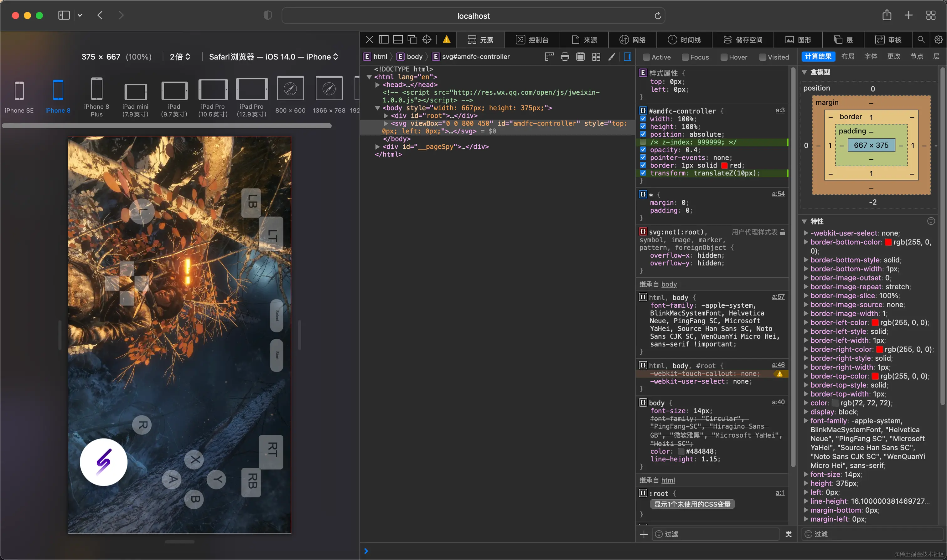Open the 布局 layout sidebar tab

coord(848,57)
